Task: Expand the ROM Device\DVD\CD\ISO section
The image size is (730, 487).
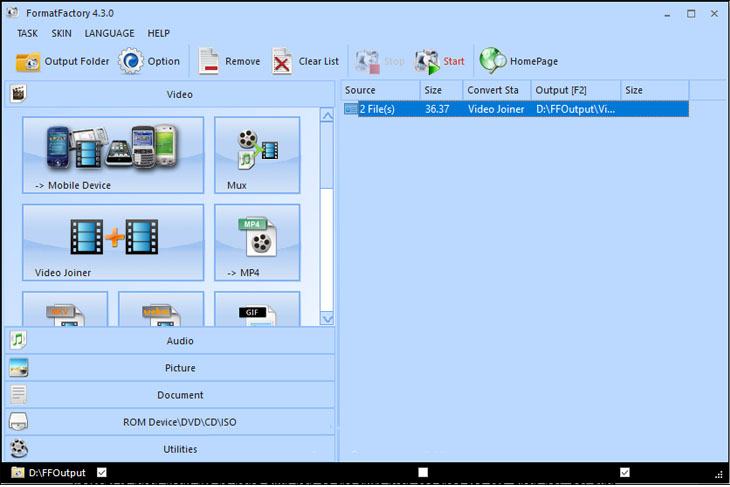Action: (170, 422)
